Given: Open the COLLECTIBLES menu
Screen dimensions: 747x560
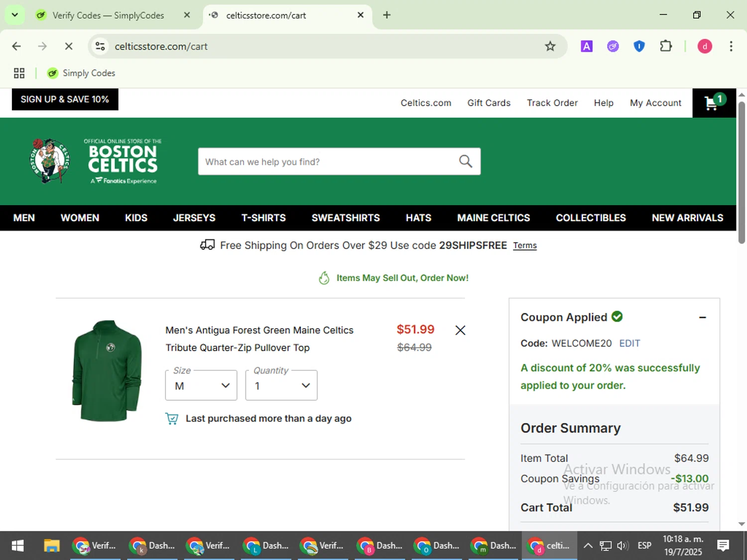Looking at the screenshot, I should tap(591, 218).
